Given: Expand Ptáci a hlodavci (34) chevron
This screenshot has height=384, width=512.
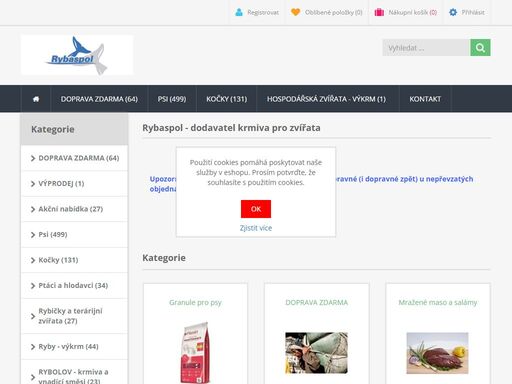Looking at the screenshot, I should click(33, 286).
